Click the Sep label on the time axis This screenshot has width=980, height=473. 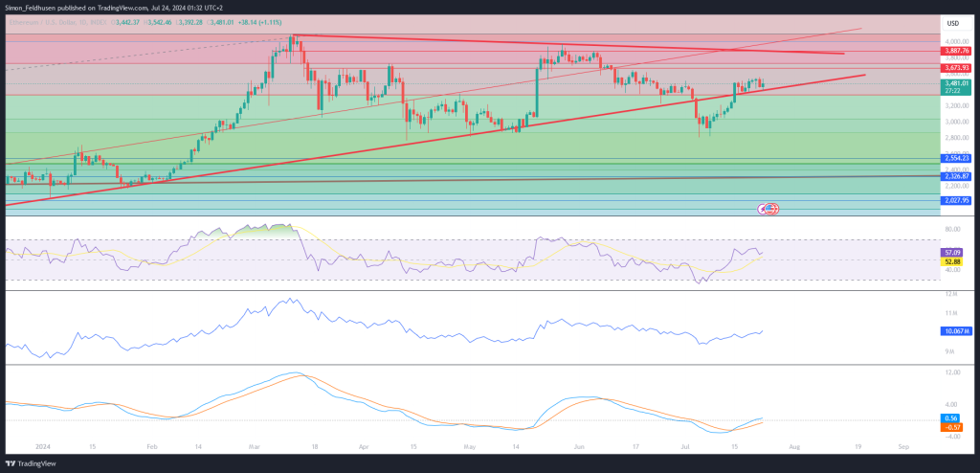pyautogui.click(x=902, y=447)
